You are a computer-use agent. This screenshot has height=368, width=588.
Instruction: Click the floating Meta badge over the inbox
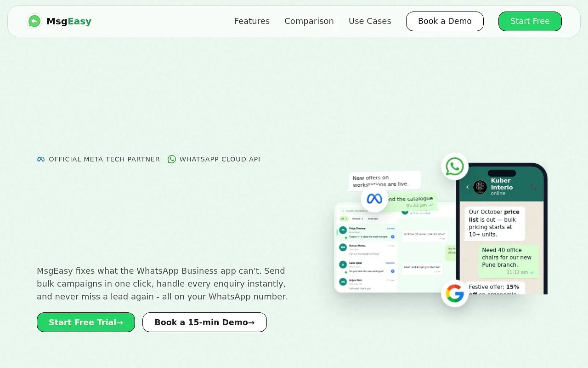[x=374, y=199]
